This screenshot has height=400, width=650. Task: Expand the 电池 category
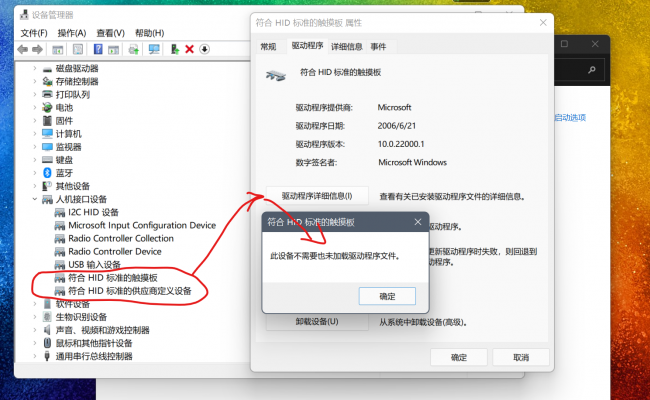click(35, 108)
